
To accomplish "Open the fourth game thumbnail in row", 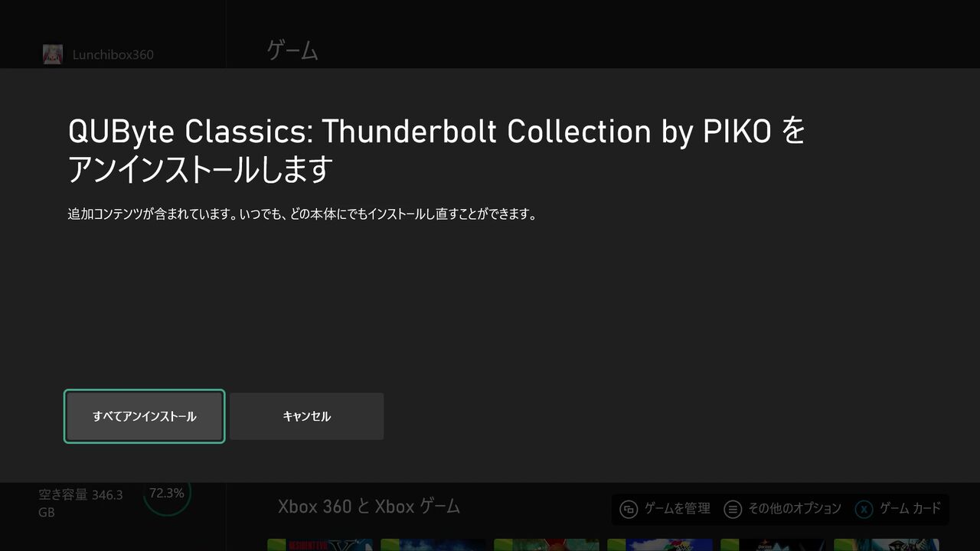I will (660, 545).
